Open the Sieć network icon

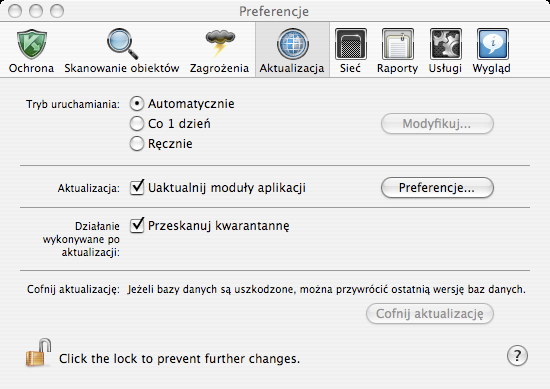point(350,44)
